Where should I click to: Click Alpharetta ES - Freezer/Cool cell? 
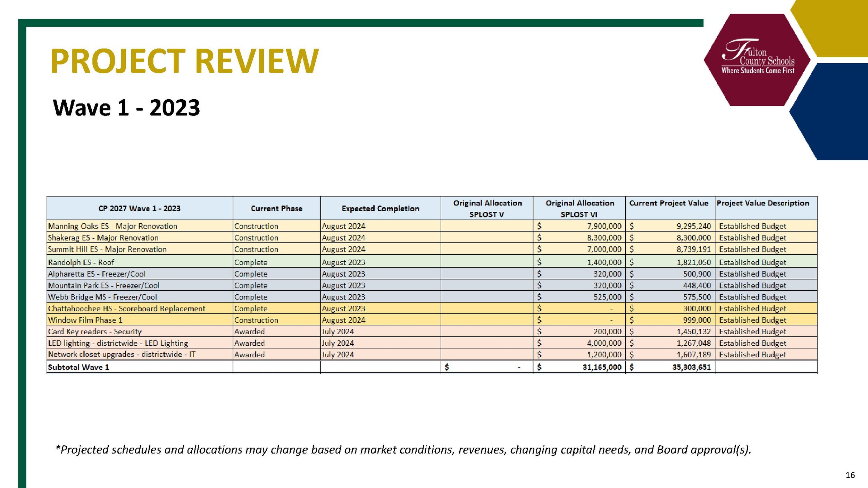[140, 274]
